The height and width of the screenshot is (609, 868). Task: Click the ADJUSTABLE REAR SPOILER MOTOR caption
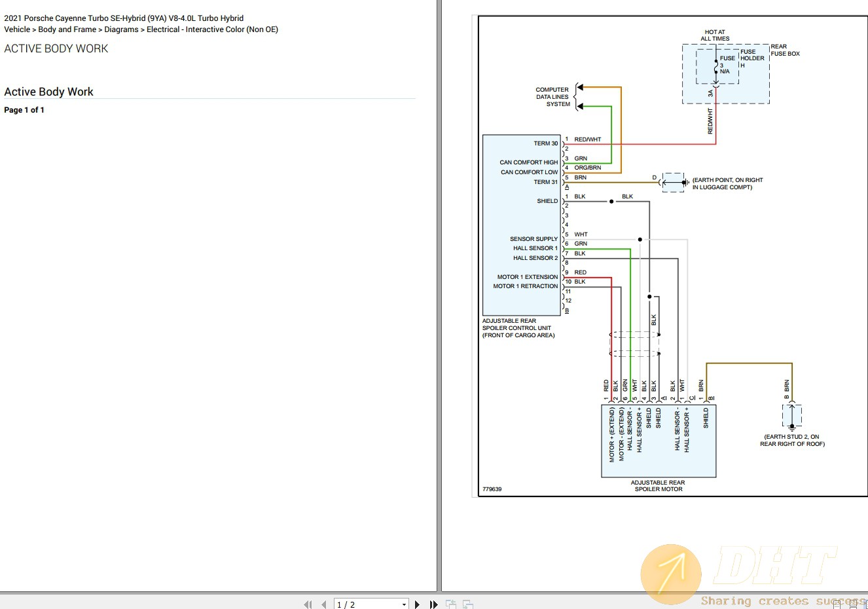point(658,486)
